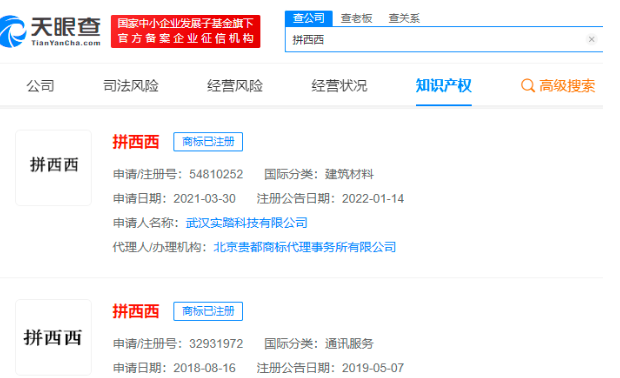Screen dimensions: 620x378
Task: Open the 公司 results tab
Action: [40, 85]
